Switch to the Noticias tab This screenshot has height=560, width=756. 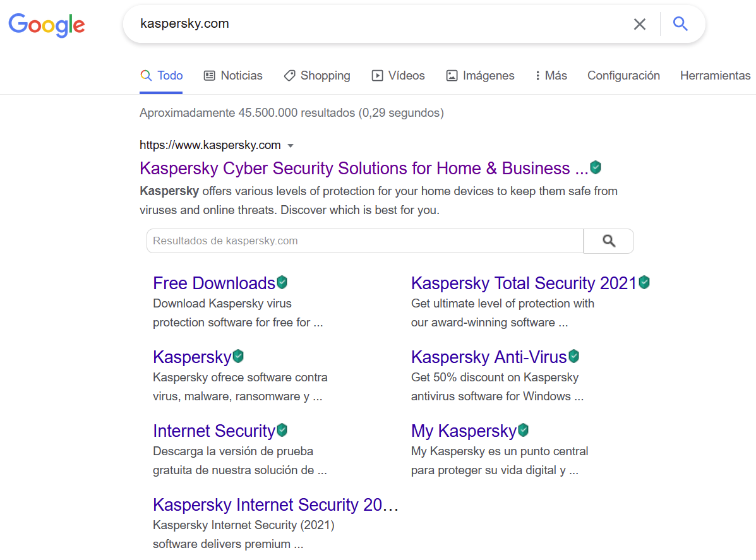(x=233, y=76)
